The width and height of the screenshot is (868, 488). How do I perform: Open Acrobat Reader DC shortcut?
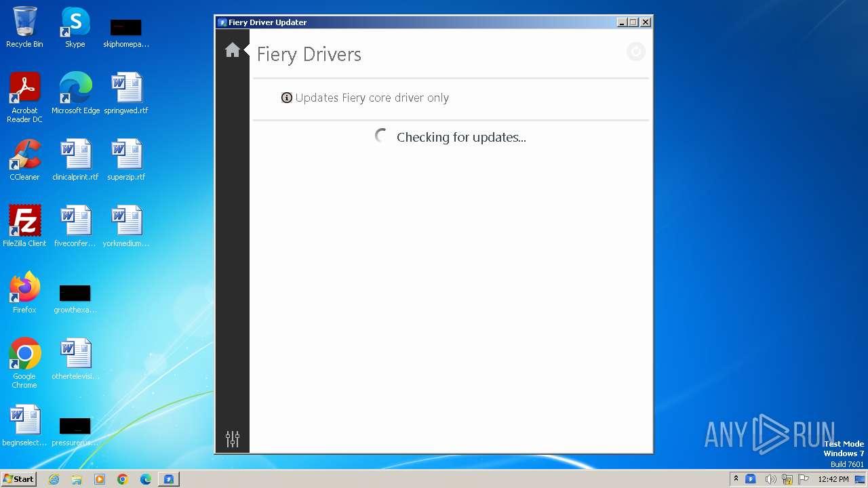click(x=24, y=98)
